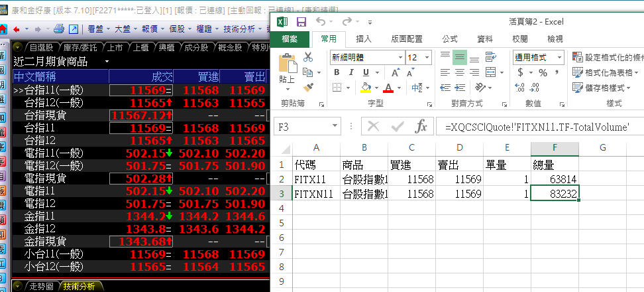Open the font group dialog launcher (字型)

point(429,104)
